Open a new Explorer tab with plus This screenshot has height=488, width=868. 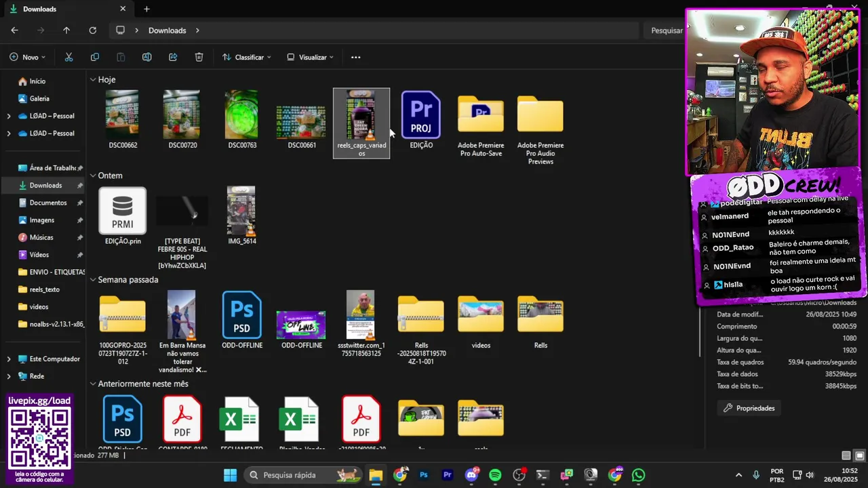click(146, 9)
